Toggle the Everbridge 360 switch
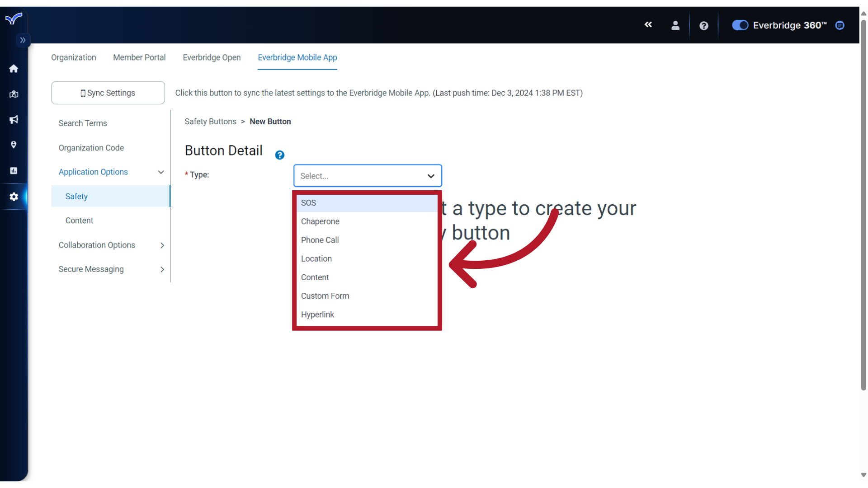Image resolution: width=868 pixels, height=488 pixels. click(740, 25)
